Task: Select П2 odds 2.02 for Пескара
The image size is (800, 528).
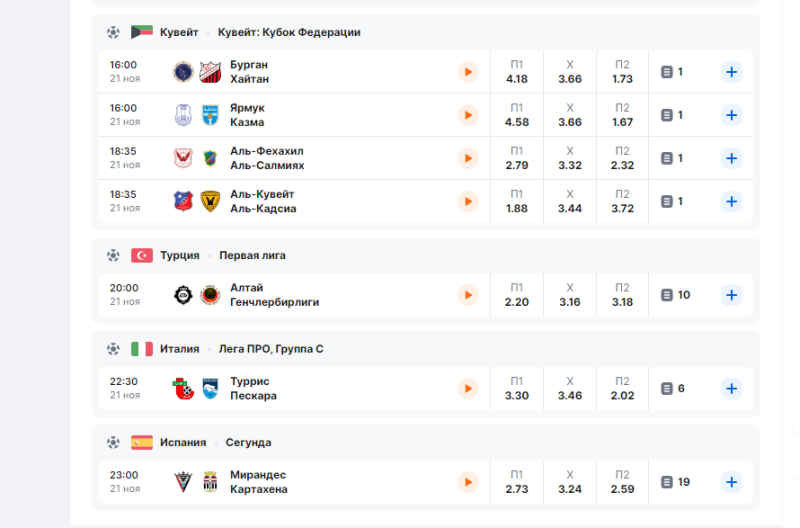Action: [622, 388]
